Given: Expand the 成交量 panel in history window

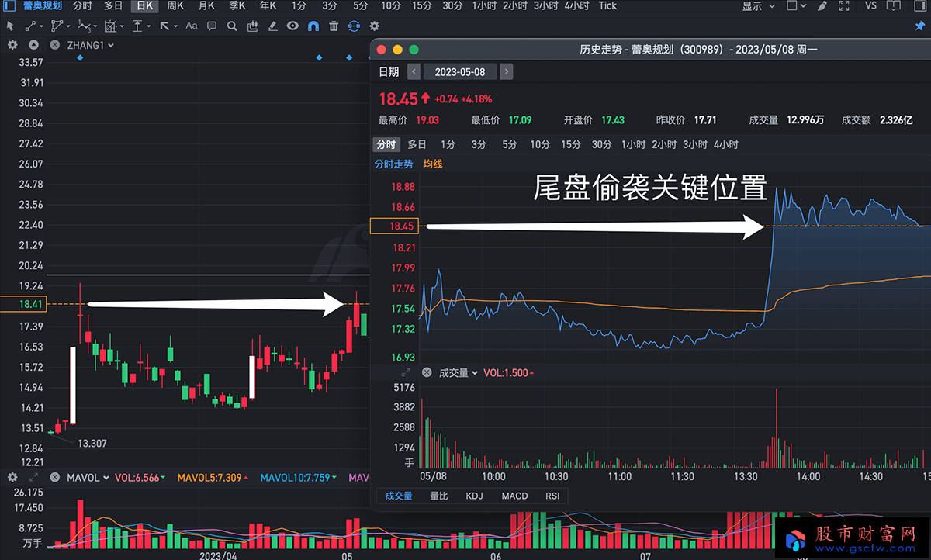Looking at the screenshot, I should tap(406, 373).
